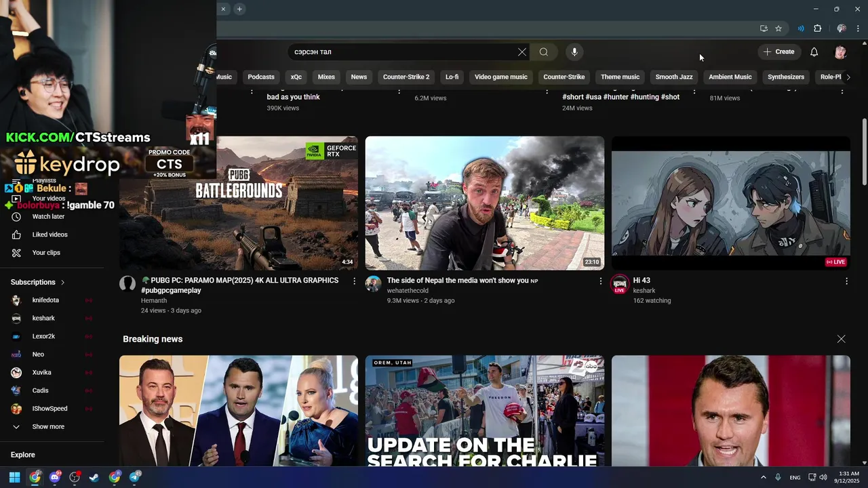Play the PUBG Battlegrounds thumbnail video
This screenshot has width=868, height=488.
point(239,203)
